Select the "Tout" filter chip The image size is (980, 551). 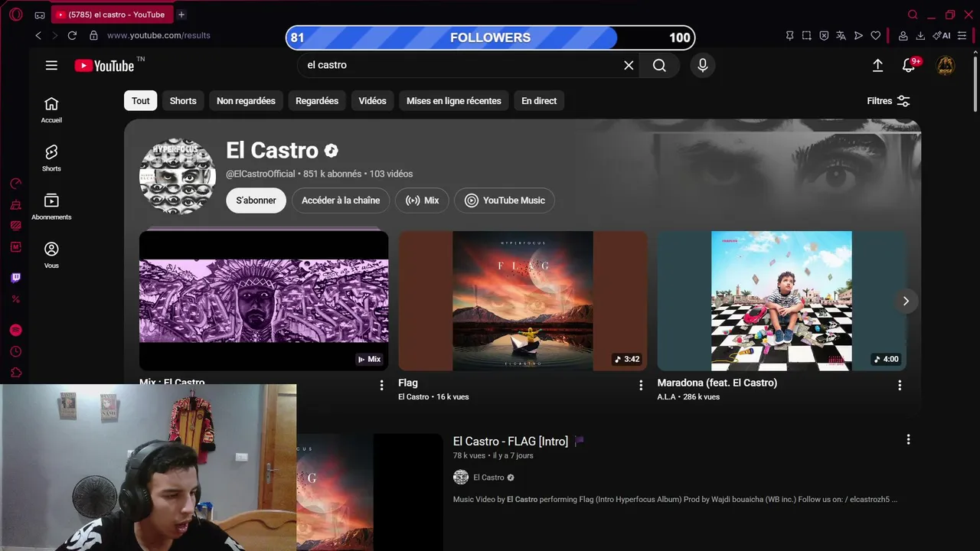coord(141,101)
